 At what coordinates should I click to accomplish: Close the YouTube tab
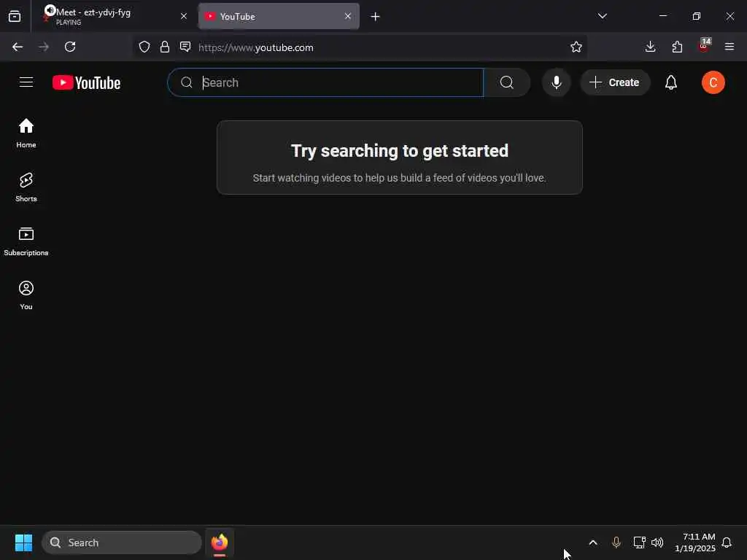(348, 16)
